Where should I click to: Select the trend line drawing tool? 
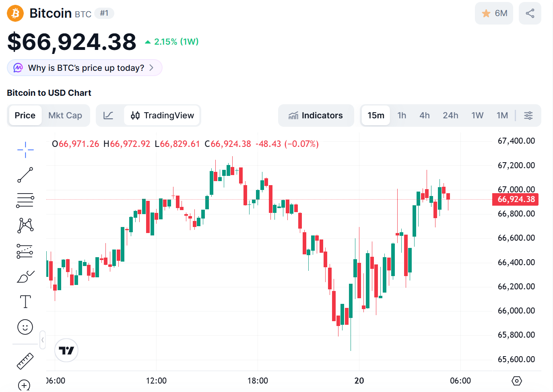25,175
